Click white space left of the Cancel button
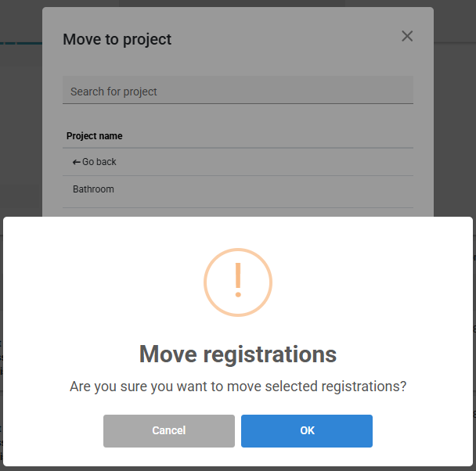The image size is (476, 471). pyautogui.click(x=53, y=430)
